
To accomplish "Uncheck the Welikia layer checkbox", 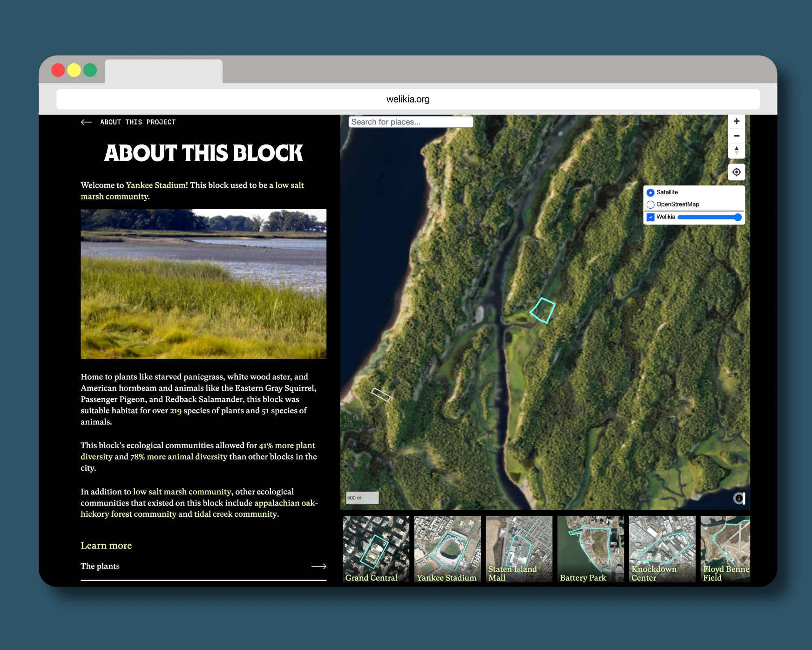I will 650,217.
